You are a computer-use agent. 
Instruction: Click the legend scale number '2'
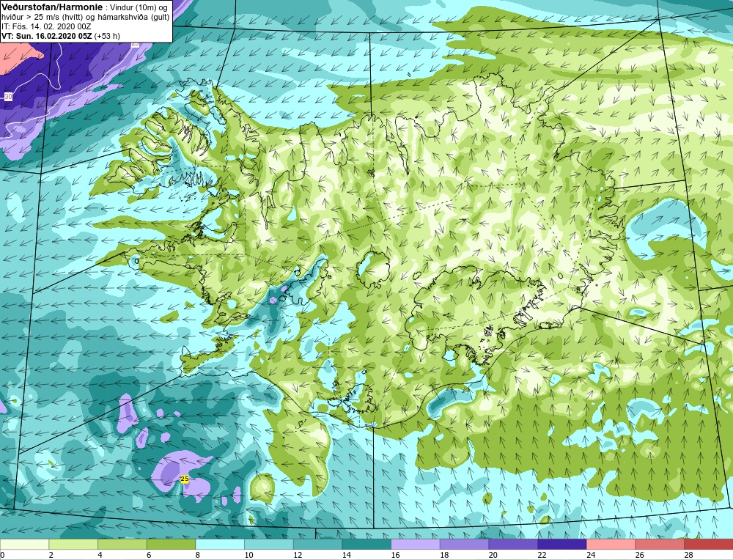click(x=51, y=555)
